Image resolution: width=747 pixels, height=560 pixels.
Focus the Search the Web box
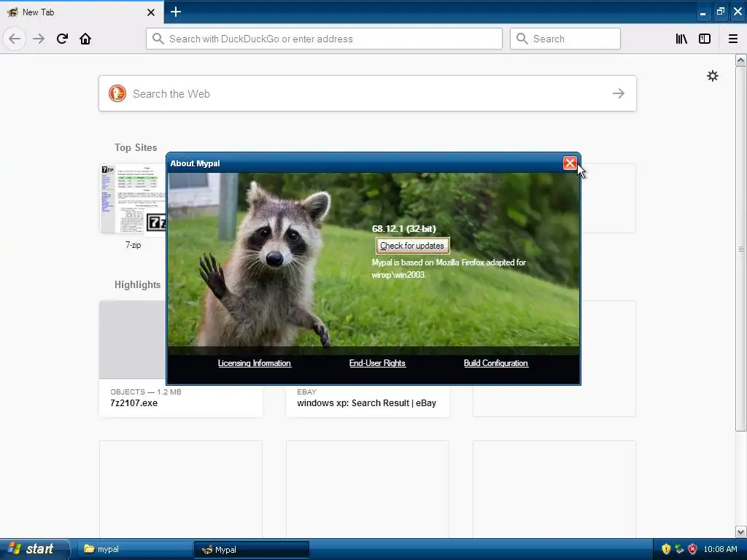coord(368,93)
